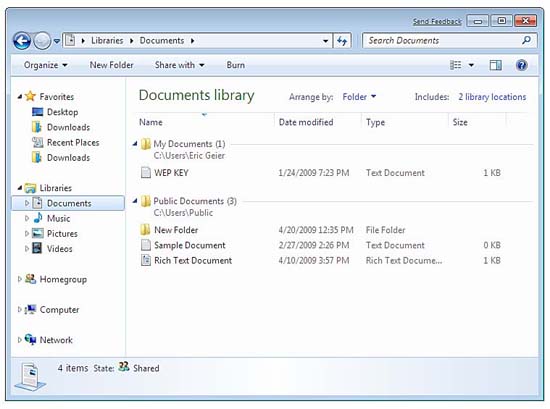Image resolution: width=550 pixels, height=409 pixels.
Task: Select the WEP KEY text file icon
Action: [146, 173]
